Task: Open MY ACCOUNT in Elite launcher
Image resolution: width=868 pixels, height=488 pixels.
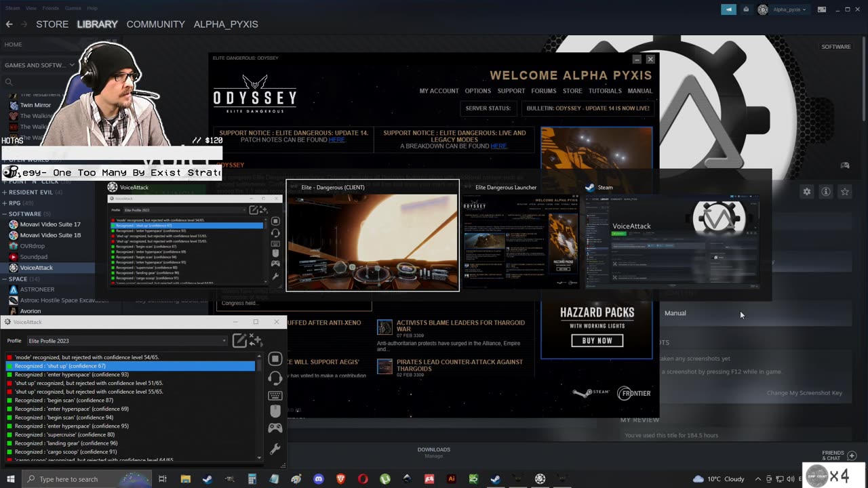Action: [439, 91]
